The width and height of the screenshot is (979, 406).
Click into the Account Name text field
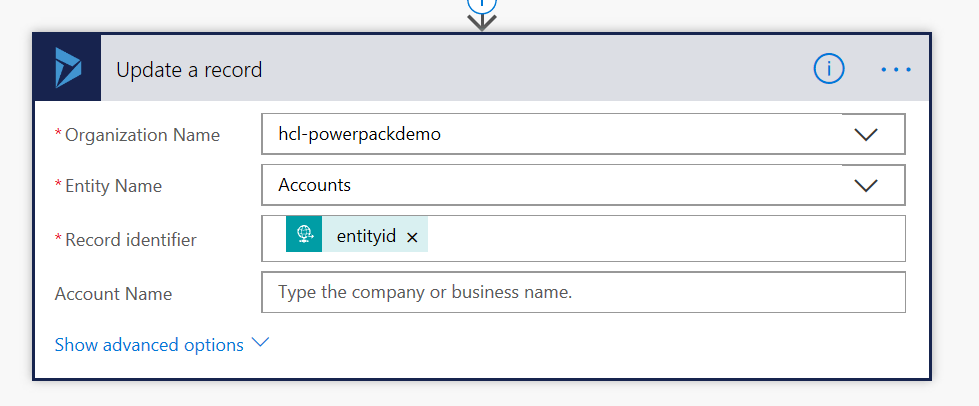click(583, 293)
